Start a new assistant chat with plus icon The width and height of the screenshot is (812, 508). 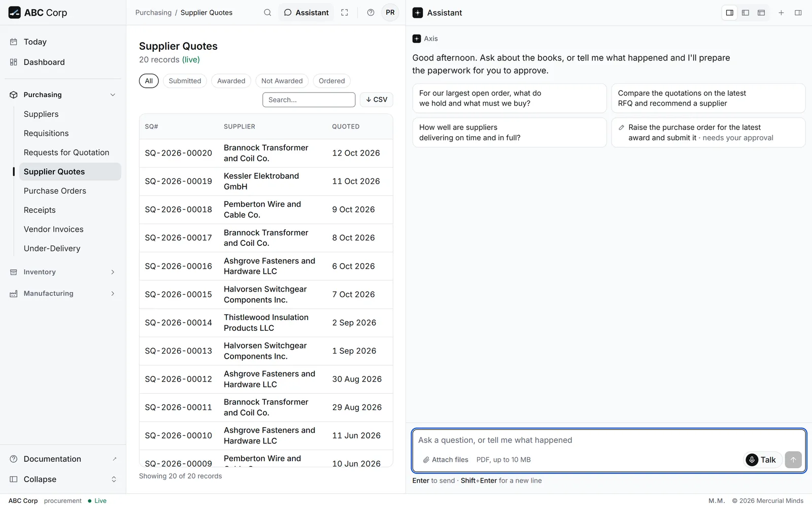click(x=782, y=13)
